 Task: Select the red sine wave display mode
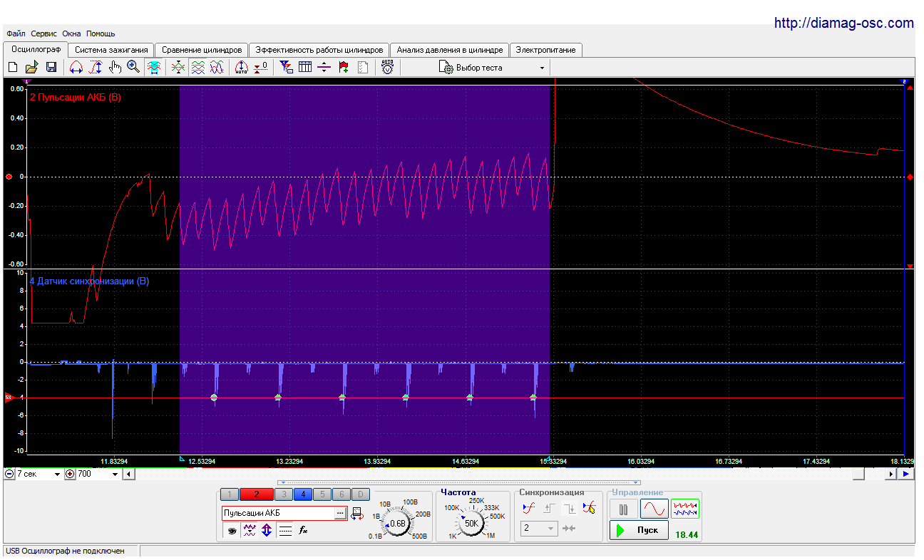(x=654, y=509)
